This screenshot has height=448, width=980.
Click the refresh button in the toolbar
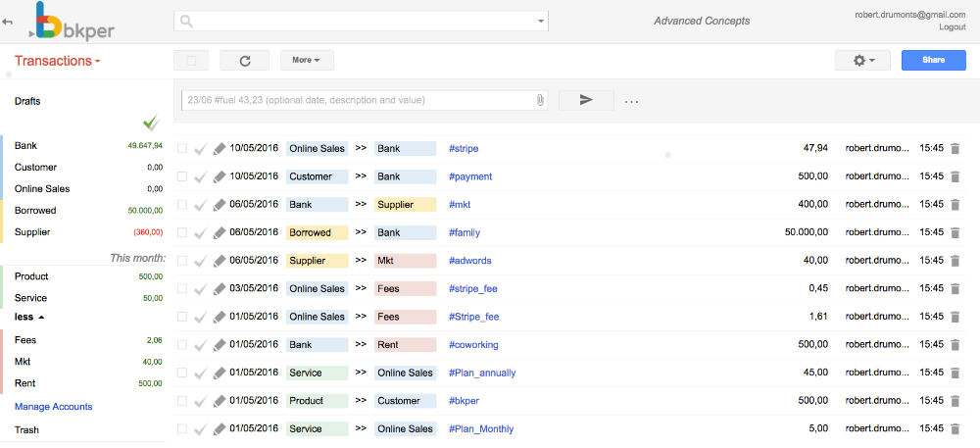(x=244, y=61)
